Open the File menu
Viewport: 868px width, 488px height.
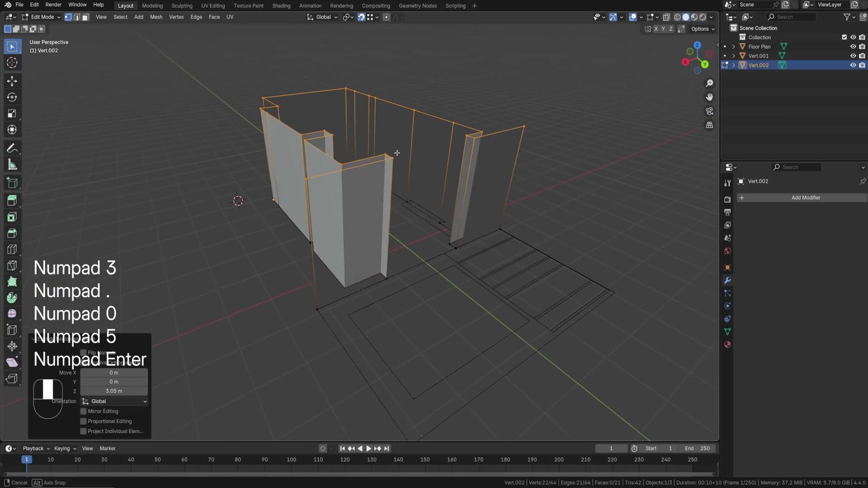[19, 5]
